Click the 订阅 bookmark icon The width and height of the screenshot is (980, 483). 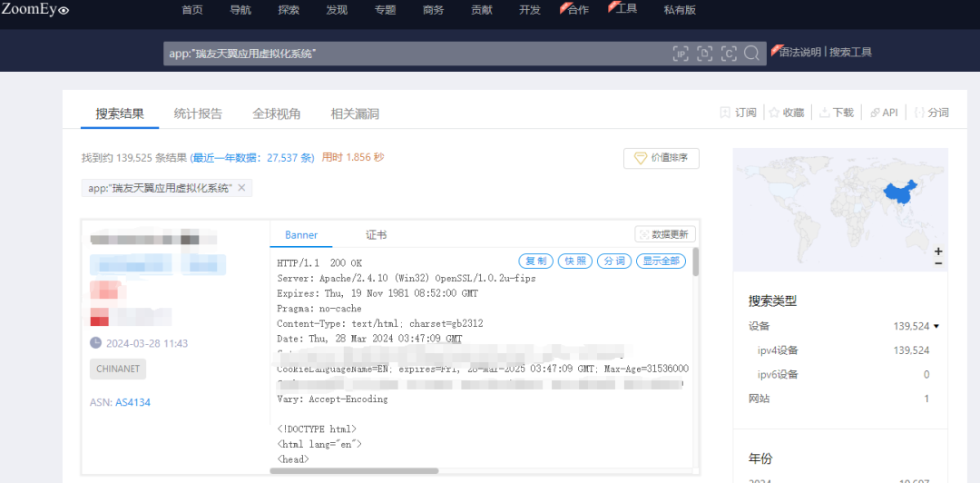click(726, 113)
